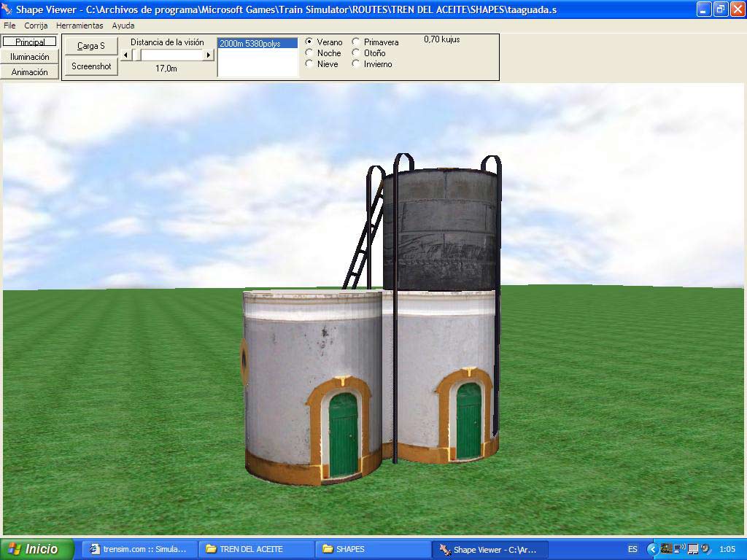Choose the Nieve radio option

click(x=309, y=64)
